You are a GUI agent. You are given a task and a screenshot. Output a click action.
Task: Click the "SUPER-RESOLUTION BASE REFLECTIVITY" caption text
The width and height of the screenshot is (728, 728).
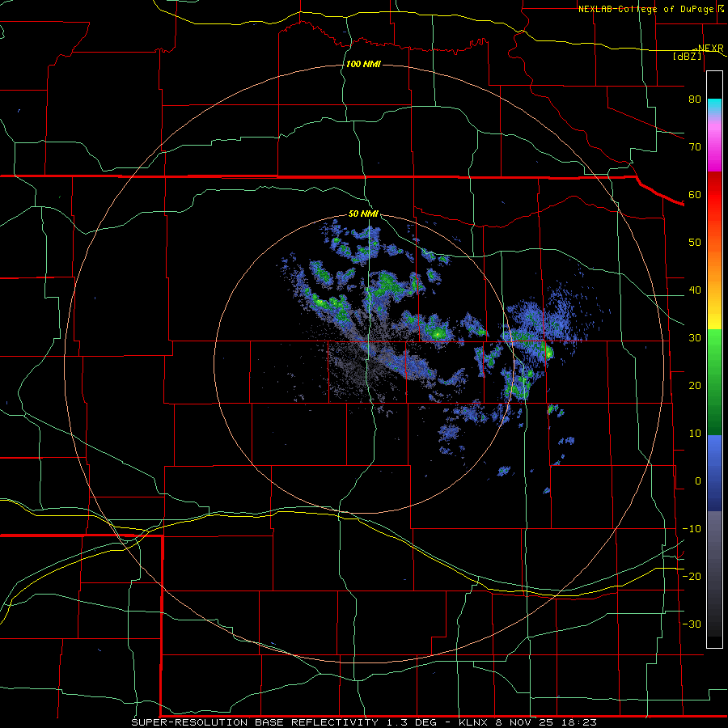255,722
